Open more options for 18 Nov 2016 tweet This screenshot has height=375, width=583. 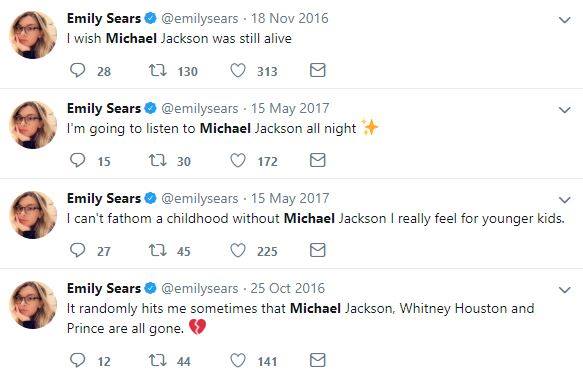[564, 20]
